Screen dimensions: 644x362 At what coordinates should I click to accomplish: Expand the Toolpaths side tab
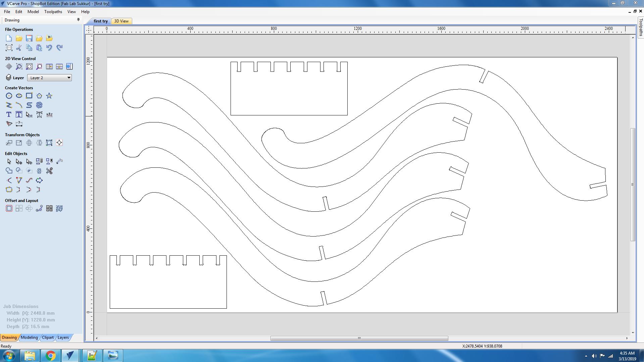point(641,27)
